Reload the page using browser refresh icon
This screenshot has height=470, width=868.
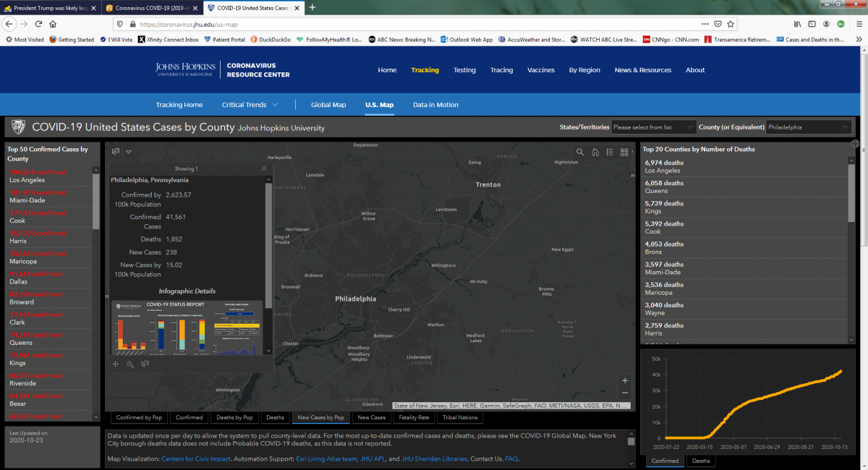38,24
